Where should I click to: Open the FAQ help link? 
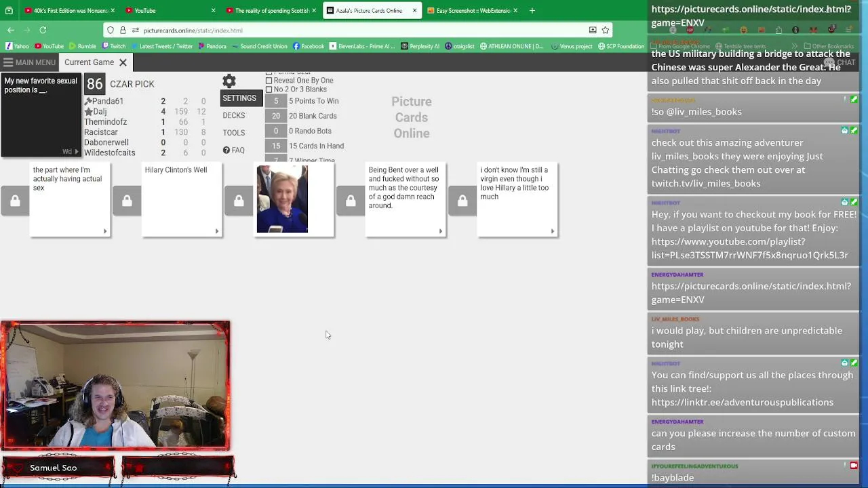point(233,150)
